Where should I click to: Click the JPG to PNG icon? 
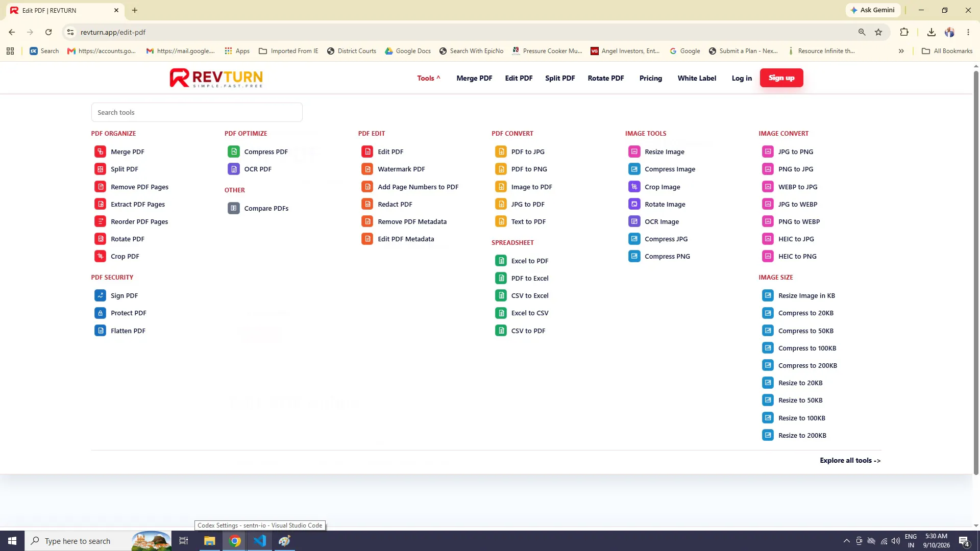click(x=768, y=152)
